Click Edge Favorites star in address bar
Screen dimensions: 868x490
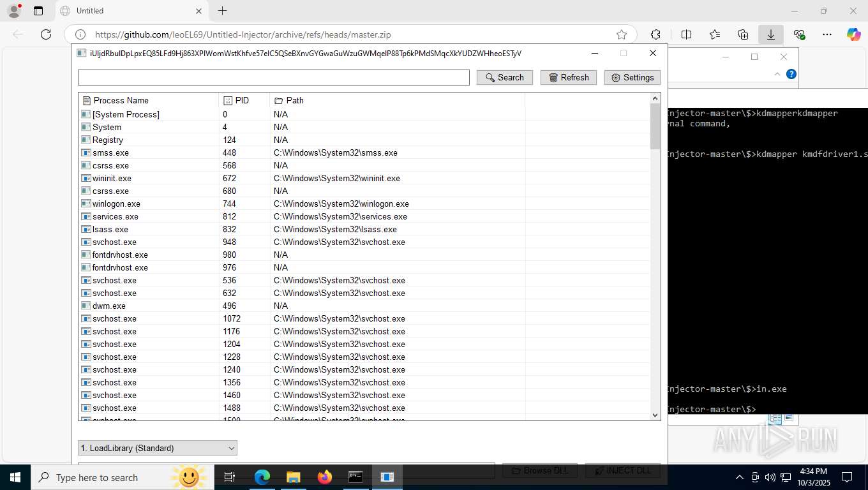point(622,34)
